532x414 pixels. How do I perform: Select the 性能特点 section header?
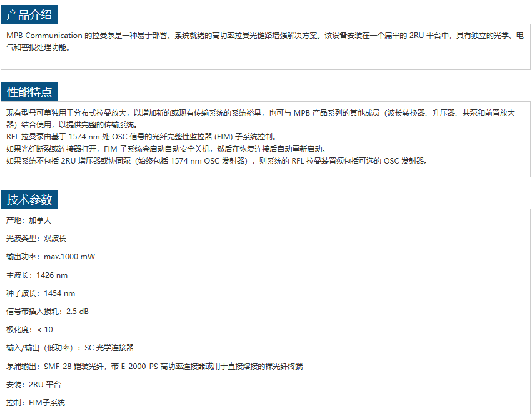click(29, 92)
